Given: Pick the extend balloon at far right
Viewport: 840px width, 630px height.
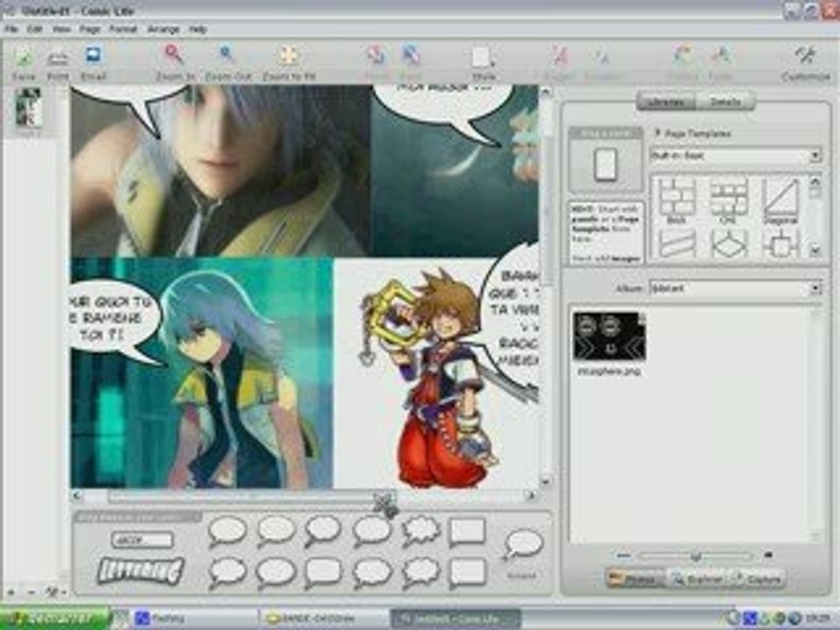Looking at the screenshot, I should click(523, 544).
